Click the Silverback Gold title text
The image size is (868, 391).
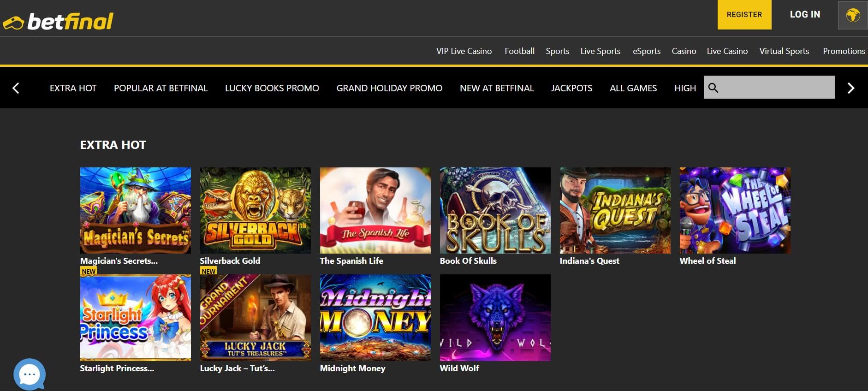pyautogui.click(x=230, y=261)
